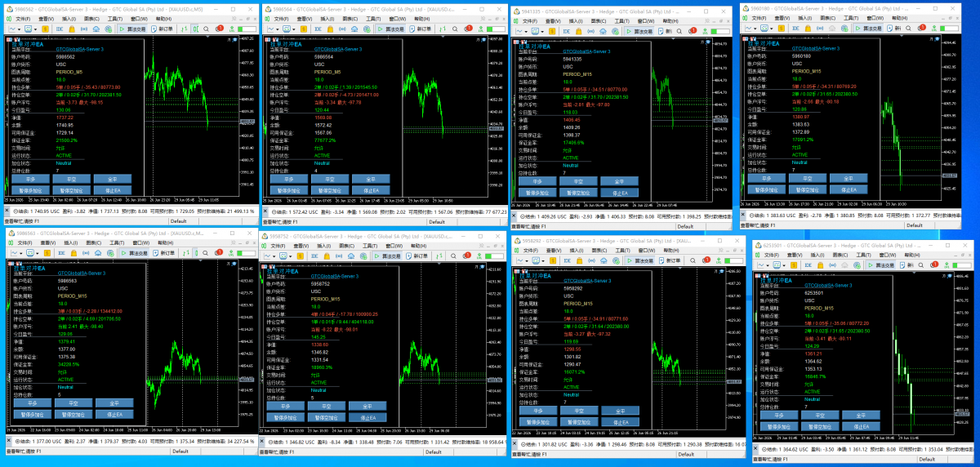Open MetaEditor IDE in window 5986564
This screenshot has height=467, width=980.
tap(318, 28)
